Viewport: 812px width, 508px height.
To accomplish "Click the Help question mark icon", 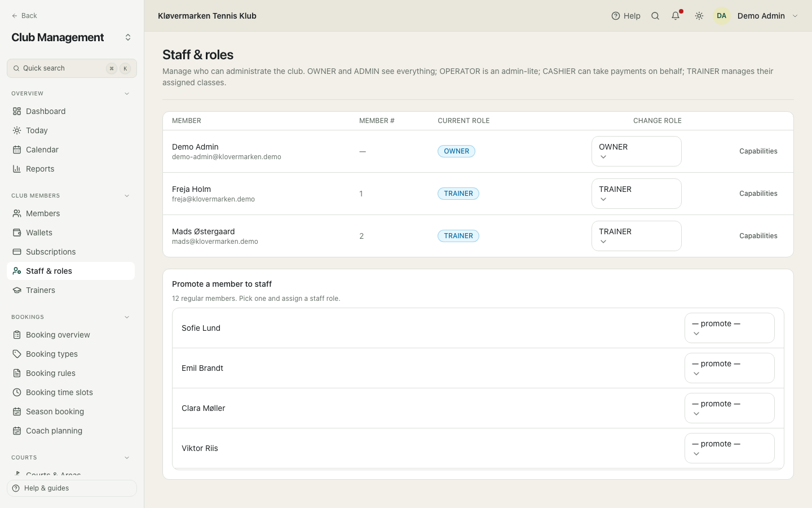I will [616, 16].
